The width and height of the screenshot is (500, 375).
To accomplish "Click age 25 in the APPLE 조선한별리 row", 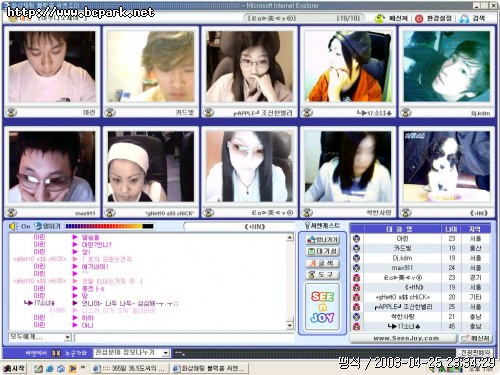I will click(x=451, y=307).
